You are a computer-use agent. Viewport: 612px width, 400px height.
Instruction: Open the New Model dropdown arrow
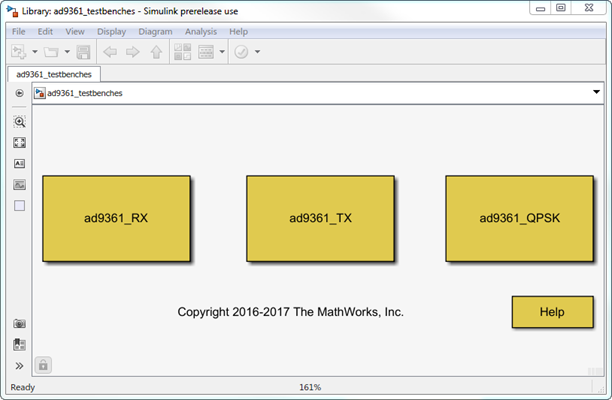click(35, 52)
